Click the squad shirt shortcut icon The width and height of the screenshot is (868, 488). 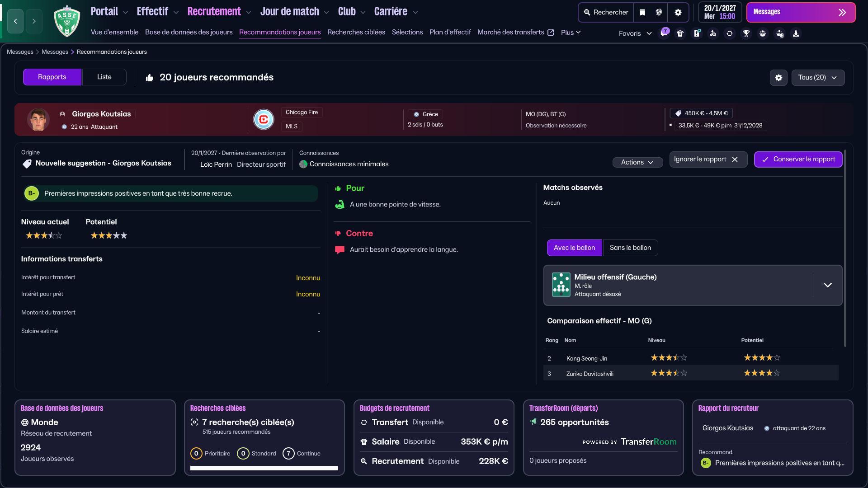coord(680,33)
